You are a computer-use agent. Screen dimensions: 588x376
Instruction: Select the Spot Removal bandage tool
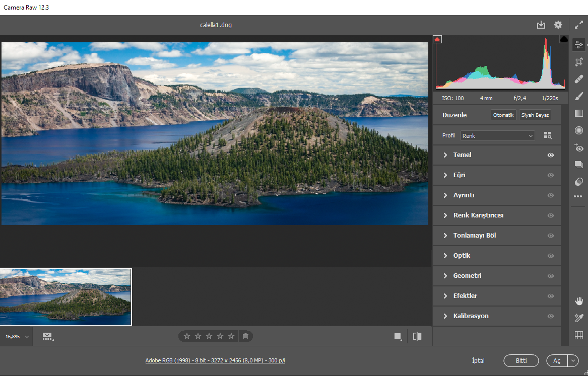pyautogui.click(x=578, y=79)
